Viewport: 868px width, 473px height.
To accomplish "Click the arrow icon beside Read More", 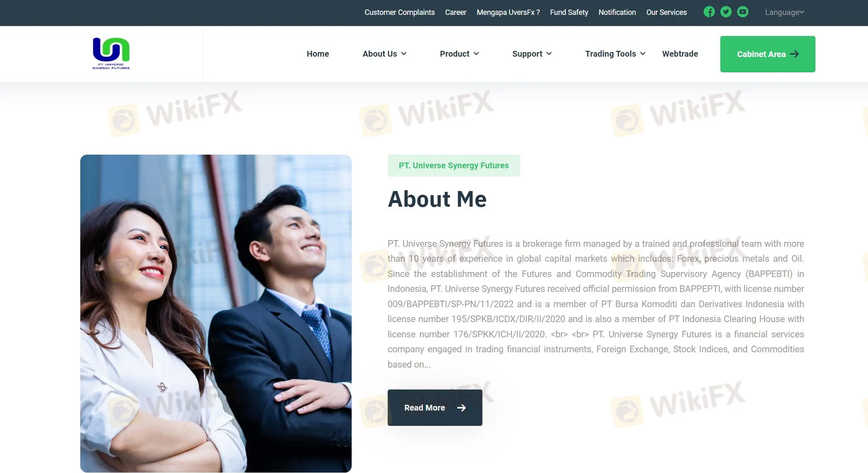I will click(x=461, y=408).
